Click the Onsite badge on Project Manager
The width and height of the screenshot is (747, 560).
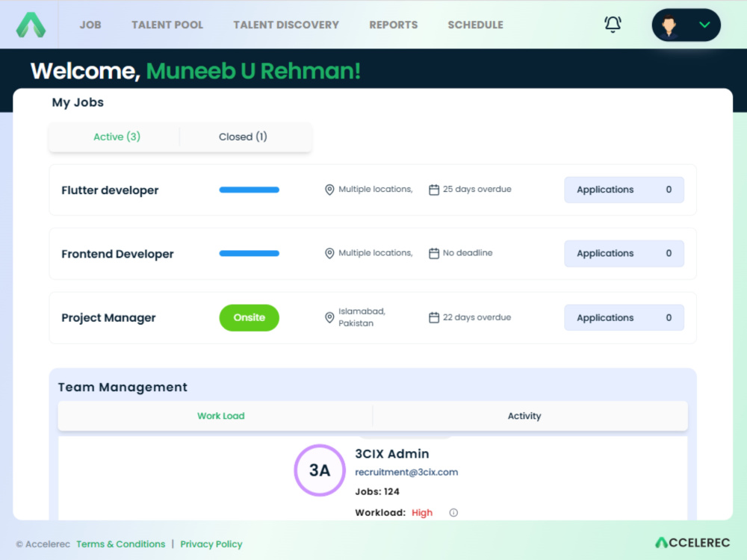(x=249, y=317)
